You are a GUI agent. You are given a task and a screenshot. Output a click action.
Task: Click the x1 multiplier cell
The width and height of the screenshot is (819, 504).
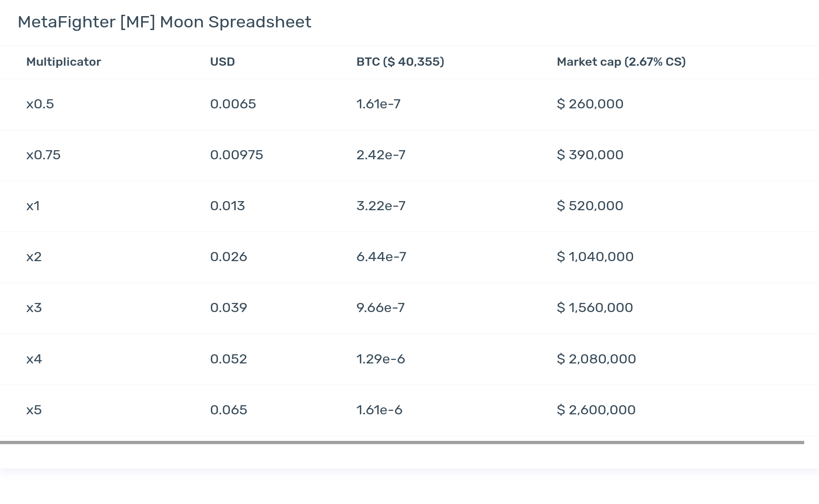33,206
